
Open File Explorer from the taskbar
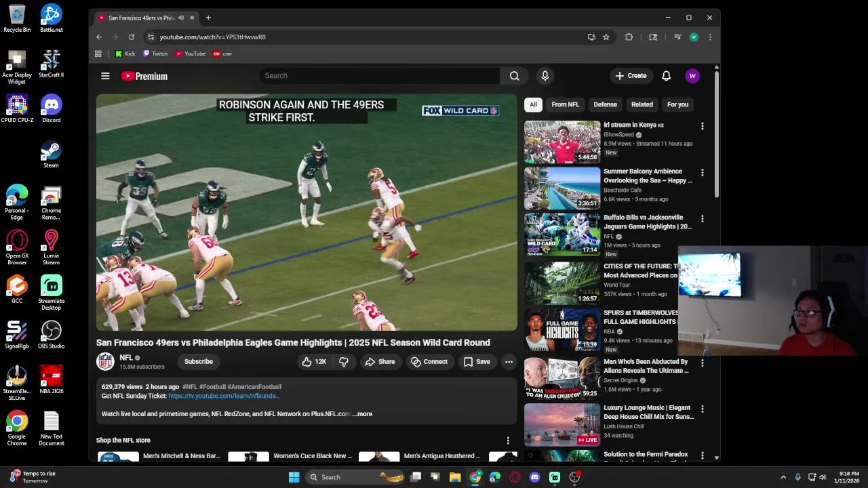click(x=455, y=477)
